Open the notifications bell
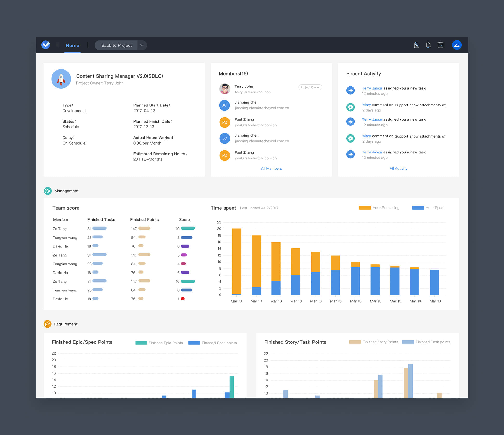This screenshot has height=435, width=504. point(428,45)
